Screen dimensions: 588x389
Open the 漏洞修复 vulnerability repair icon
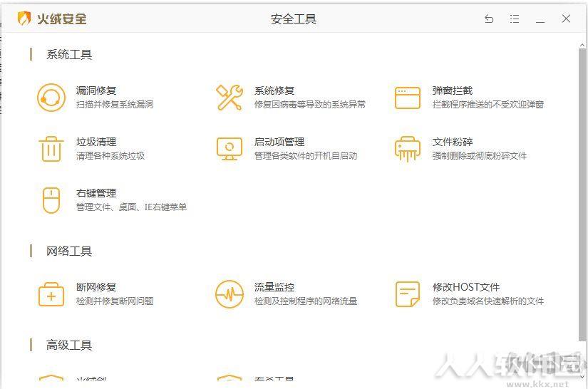(x=51, y=98)
